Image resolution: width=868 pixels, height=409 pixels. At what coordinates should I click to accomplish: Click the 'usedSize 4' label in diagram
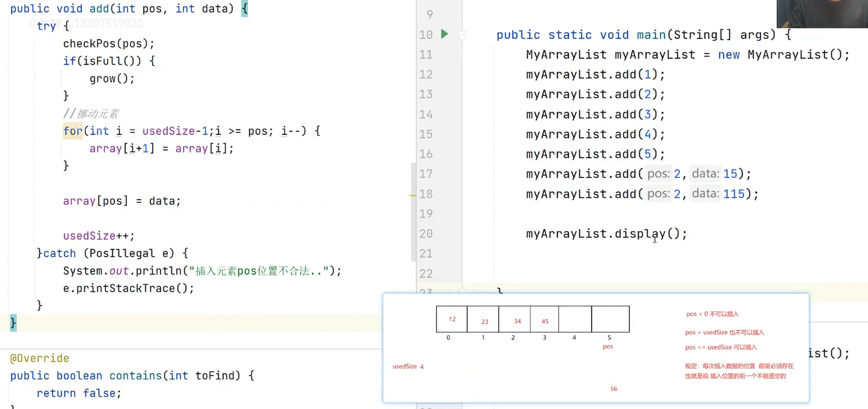coord(408,366)
